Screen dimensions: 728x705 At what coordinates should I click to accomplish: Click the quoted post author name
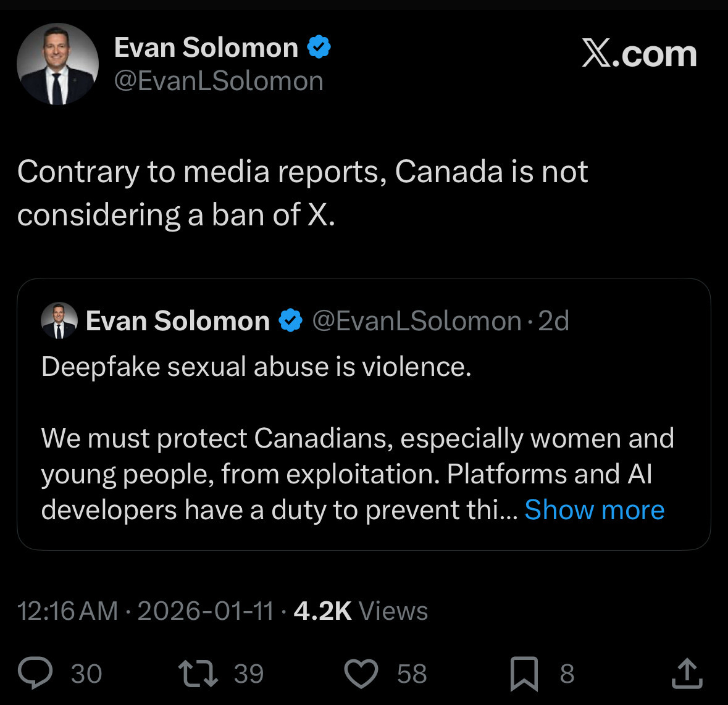[178, 321]
